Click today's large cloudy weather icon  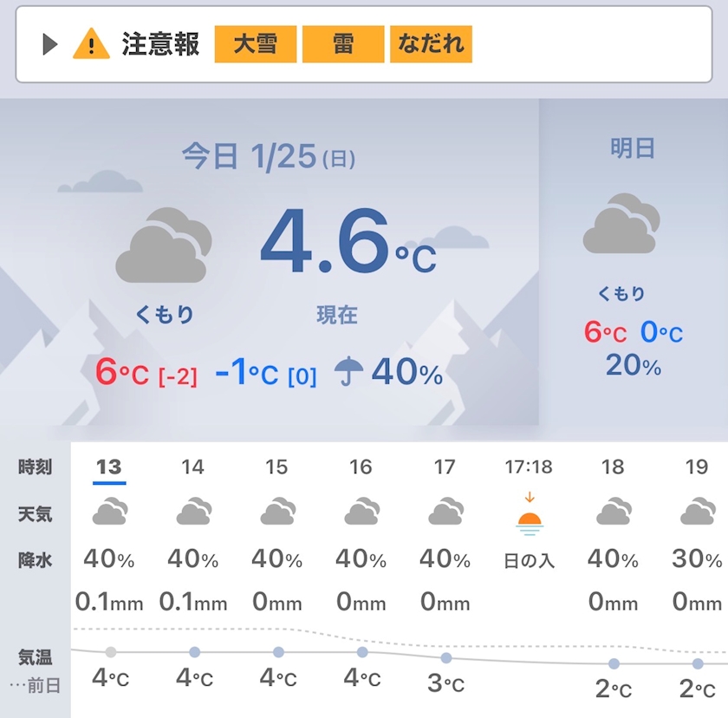tap(164, 245)
